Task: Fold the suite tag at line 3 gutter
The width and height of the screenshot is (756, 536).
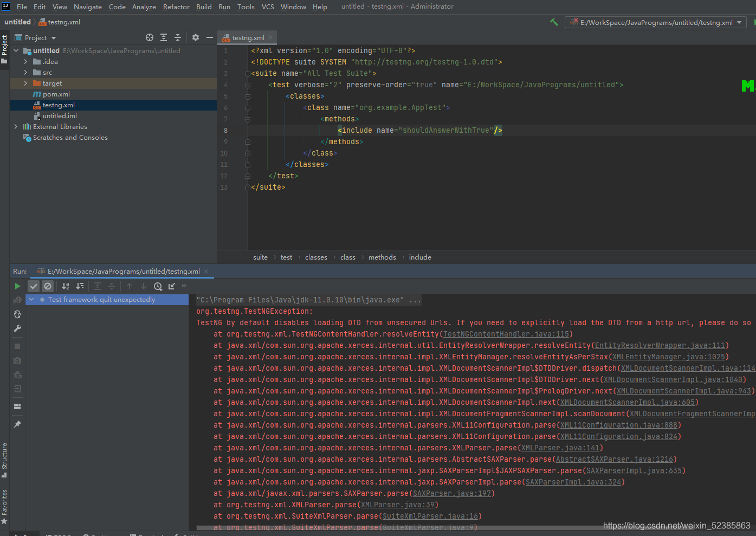Action: click(x=248, y=73)
